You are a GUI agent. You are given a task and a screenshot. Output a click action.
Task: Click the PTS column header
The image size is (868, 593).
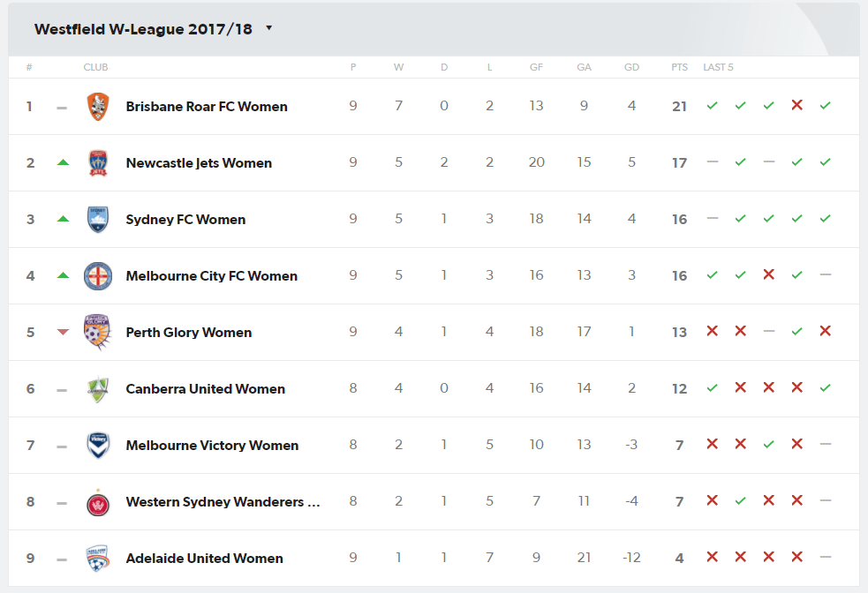coord(679,67)
